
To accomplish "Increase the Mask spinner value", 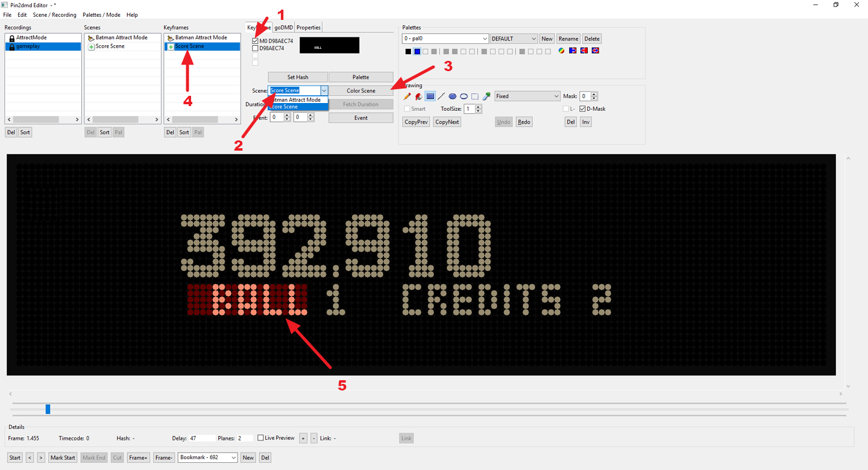I will tap(594, 94).
